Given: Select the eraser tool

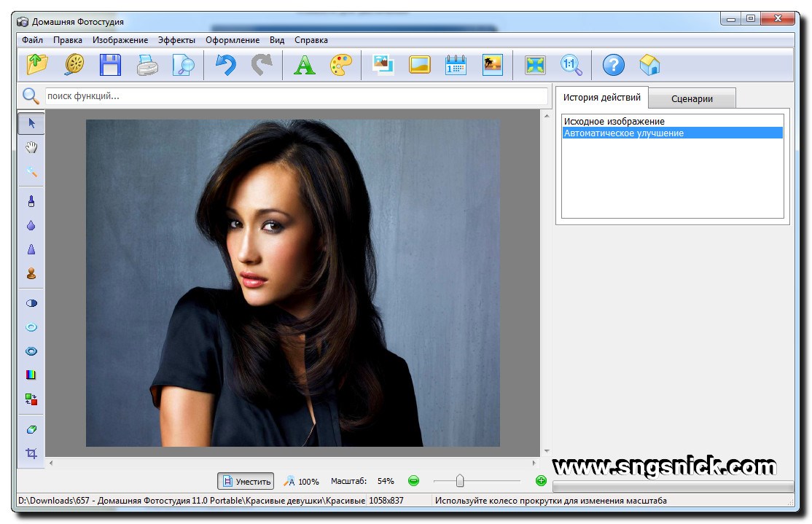Looking at the screenshot, I should 31,429.
